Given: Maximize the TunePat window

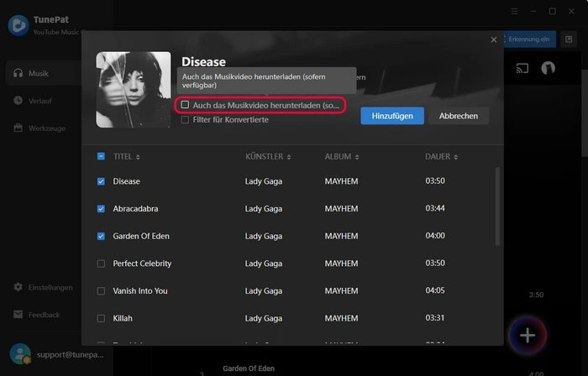Looking at the screenshot, I should pos(553,11).
